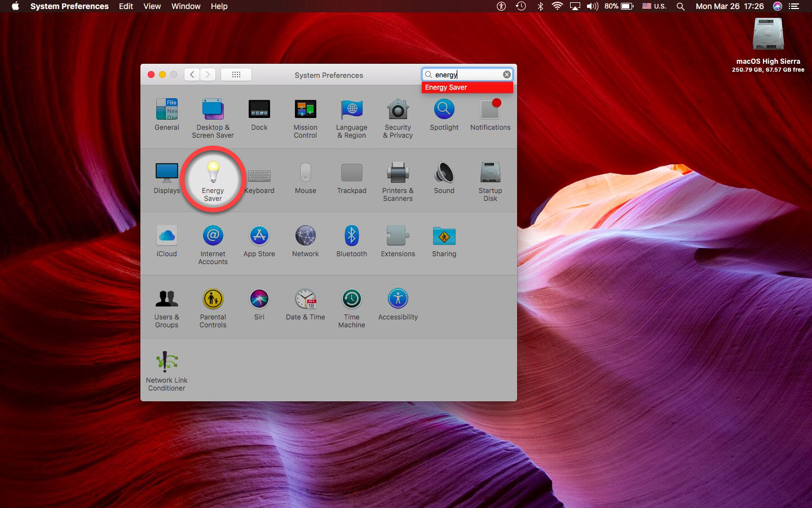Open the View menu
The image size is (812, 508).
click(152, 6)
